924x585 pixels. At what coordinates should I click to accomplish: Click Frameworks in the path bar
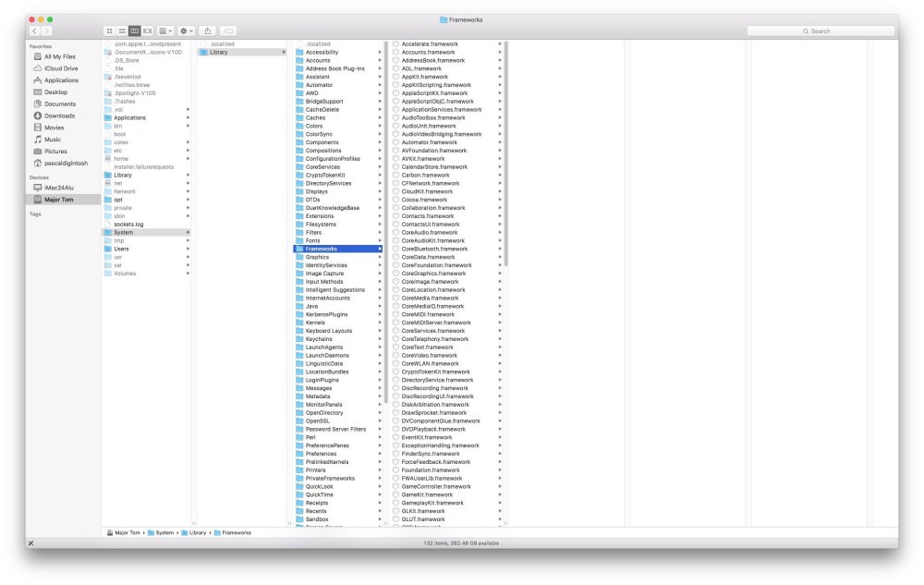click(x=232, y=532)
